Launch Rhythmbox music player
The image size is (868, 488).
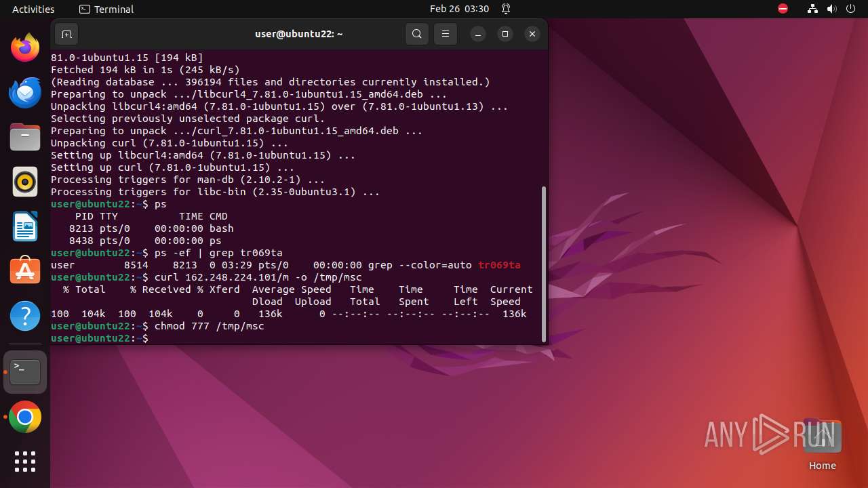tap(25, 182)
